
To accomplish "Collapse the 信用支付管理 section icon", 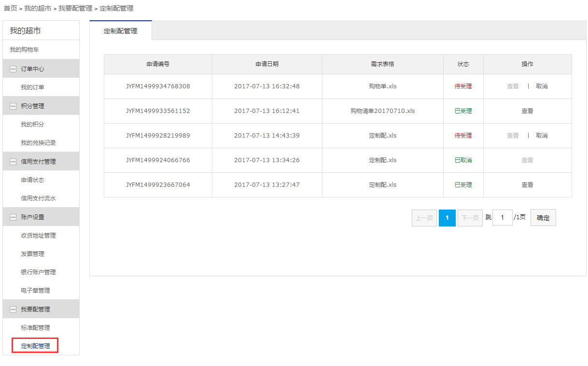I will coord(13,162).
